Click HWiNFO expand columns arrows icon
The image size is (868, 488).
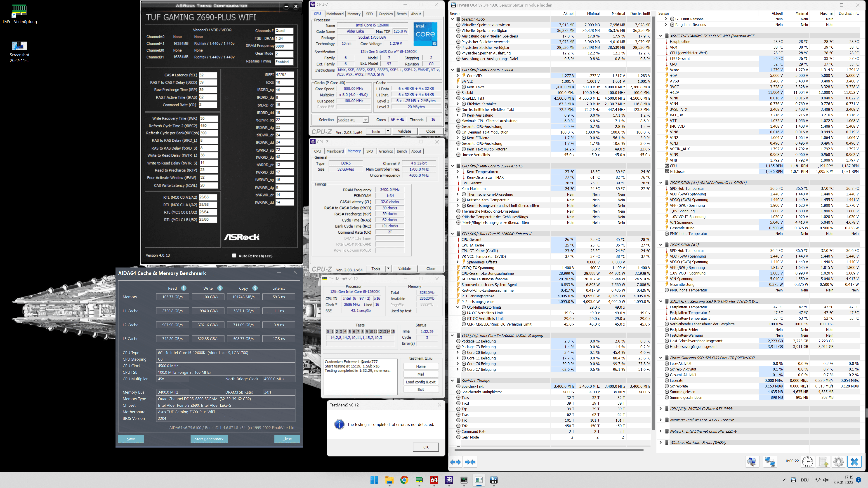[x=455, y=462]
